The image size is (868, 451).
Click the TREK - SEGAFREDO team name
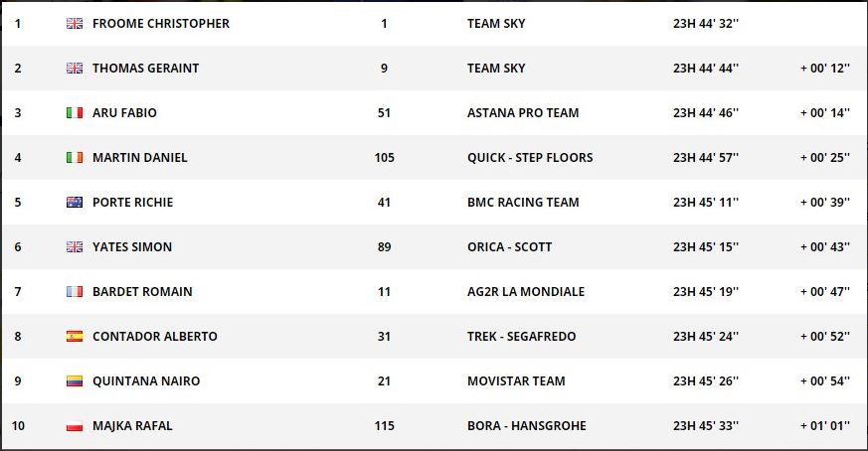point(521,337)
